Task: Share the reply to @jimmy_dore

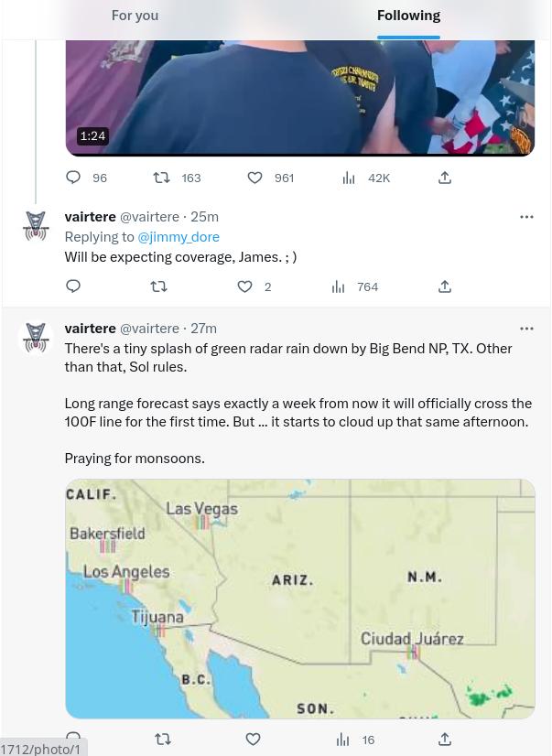Action: click(x=445, y=286)
